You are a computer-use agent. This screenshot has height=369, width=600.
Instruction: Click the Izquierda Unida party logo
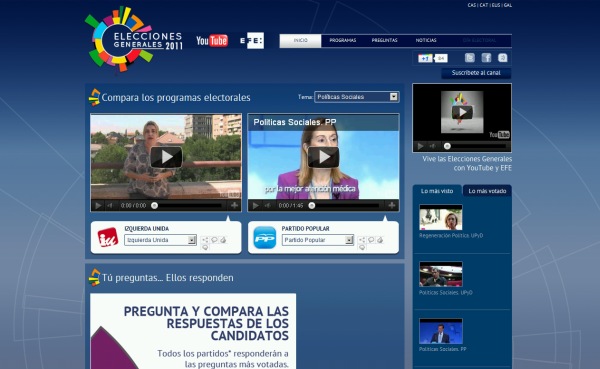[108, 237]
